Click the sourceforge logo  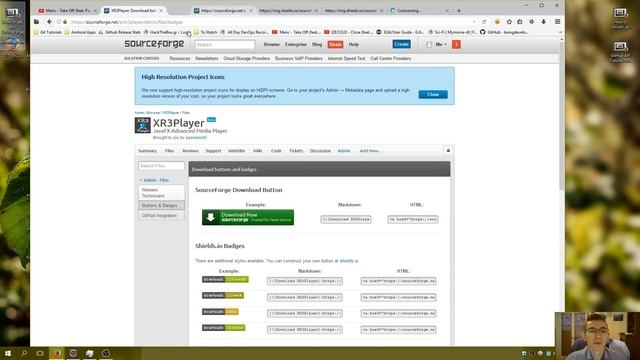point(154,44)
